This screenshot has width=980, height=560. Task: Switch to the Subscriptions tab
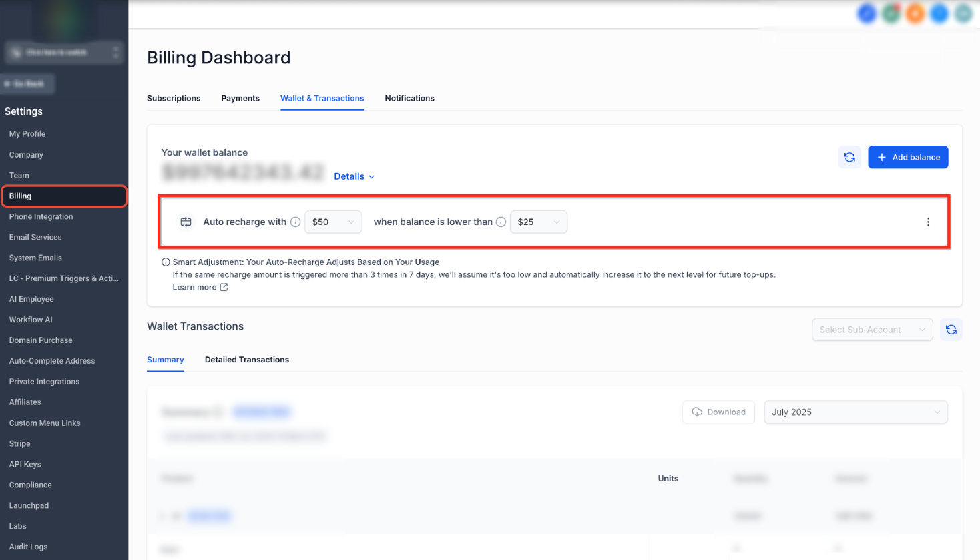click(x=174, y=98)
